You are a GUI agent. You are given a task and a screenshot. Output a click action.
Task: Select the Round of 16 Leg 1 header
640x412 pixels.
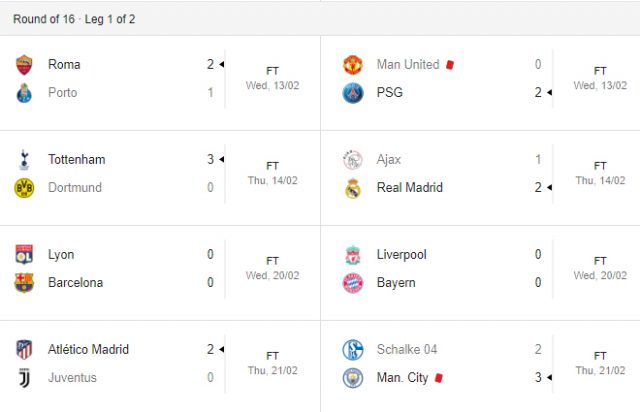(74, 19)
